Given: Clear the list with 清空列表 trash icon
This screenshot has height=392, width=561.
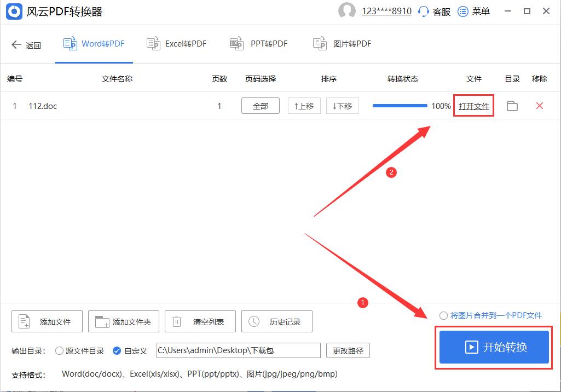Looking at the screenshot, I should point(176,321).
